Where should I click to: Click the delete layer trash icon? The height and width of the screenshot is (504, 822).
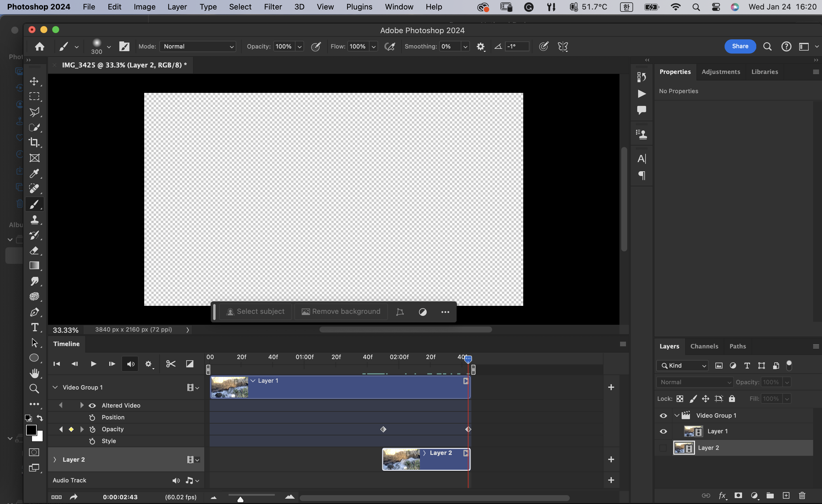(802, 495)
